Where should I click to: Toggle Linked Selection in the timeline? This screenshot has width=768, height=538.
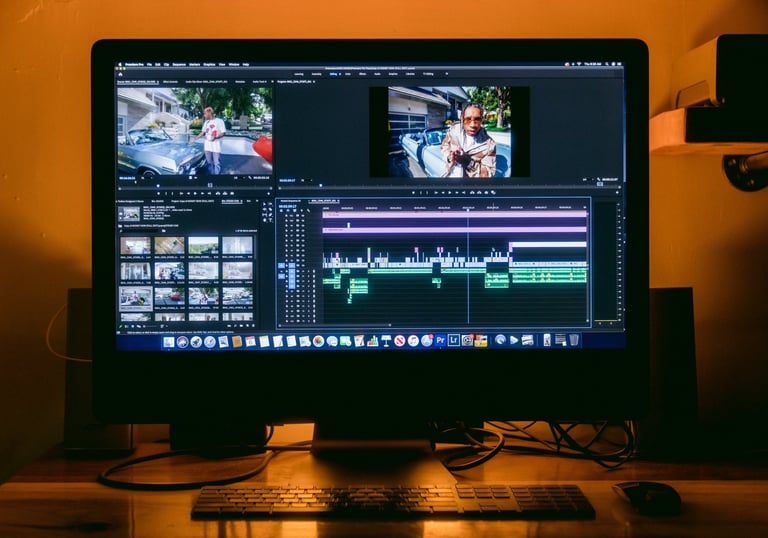pos(294,211)
